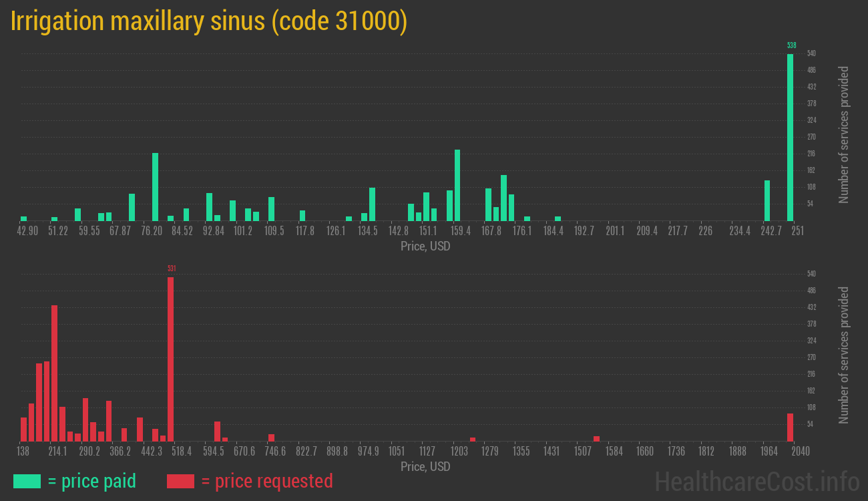This screenshot has height=501, width=868.
Task: Select the green bar at price 76.20
Action: point(155,187)
